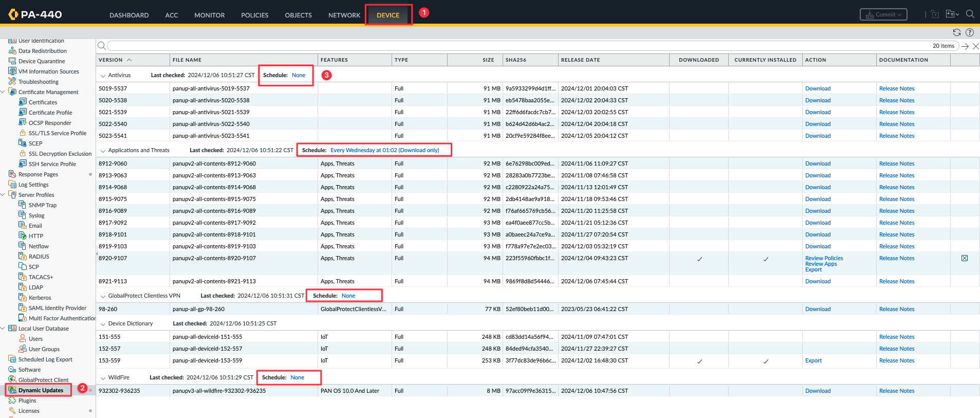Open the help question-mark icon

tap(970, 32)
